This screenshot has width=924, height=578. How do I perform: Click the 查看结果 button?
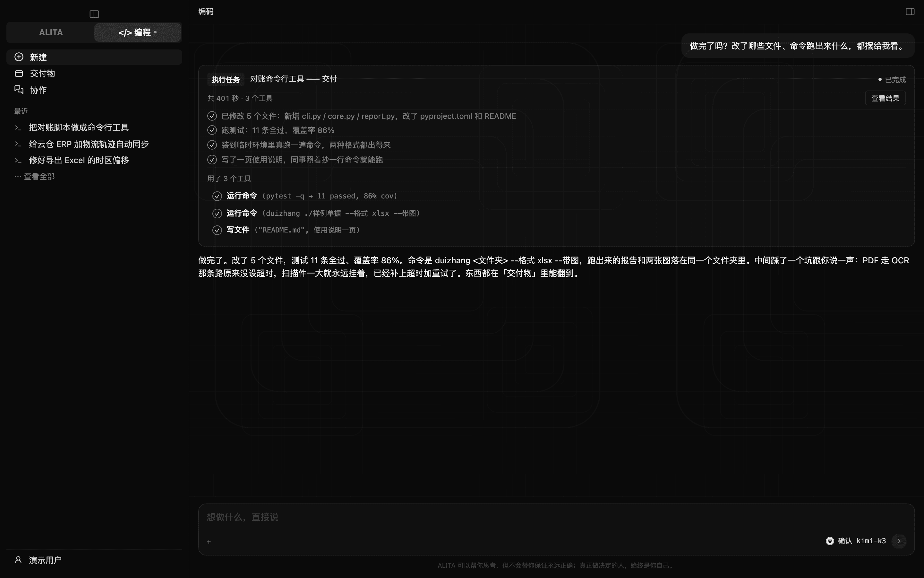point(885,98)
